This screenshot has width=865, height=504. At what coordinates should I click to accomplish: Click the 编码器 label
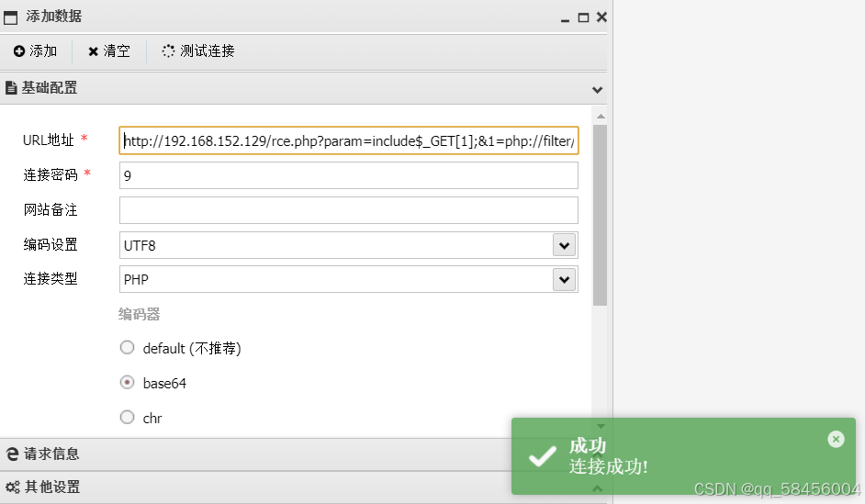click(x=139, y=314)
